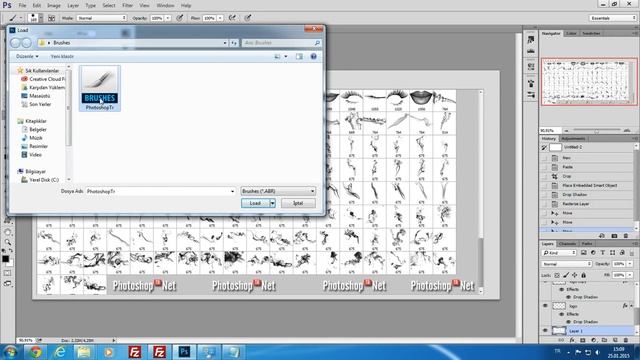
Task: Open the Brushes (*.ABR) file type dropdown
Action: click(x=278, y=191)
